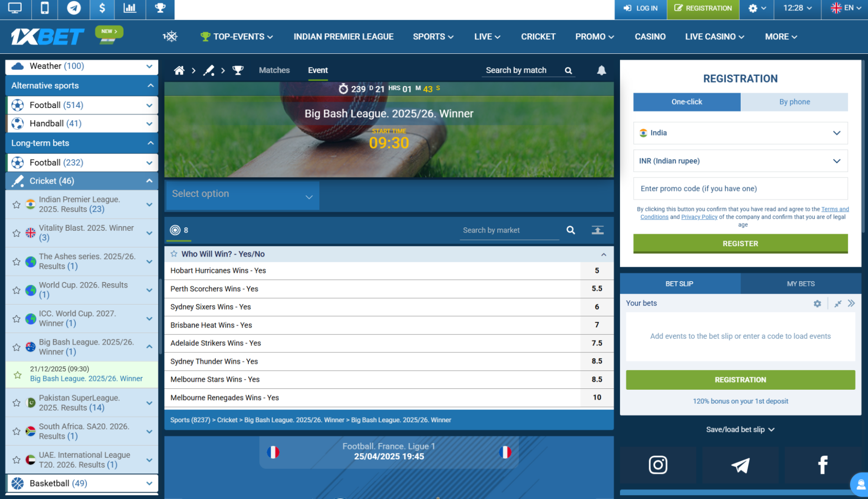
Task: Click the mobile app phone icon
Action: point(45,8)
